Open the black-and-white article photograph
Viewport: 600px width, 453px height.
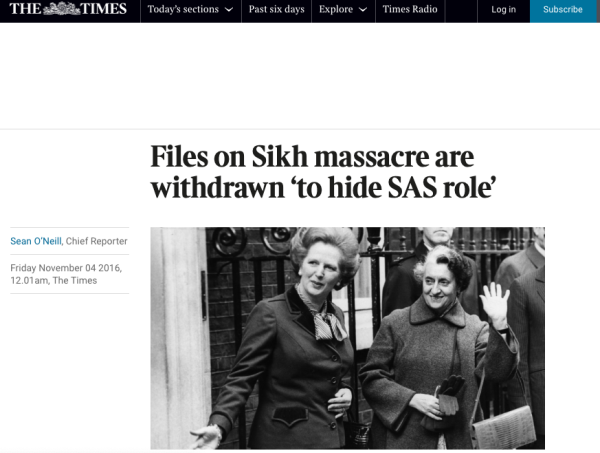click(x=347, y=338)
